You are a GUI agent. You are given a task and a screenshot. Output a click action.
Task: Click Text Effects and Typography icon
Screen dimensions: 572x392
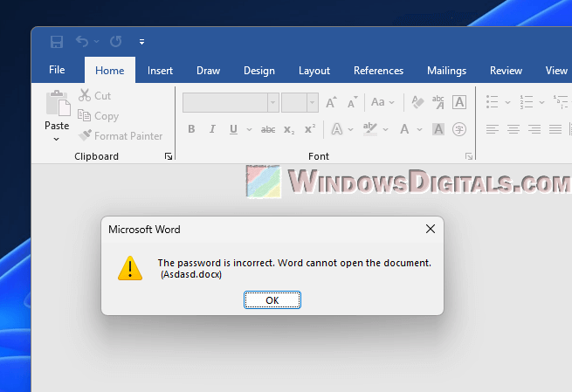[x=337, y=129]
